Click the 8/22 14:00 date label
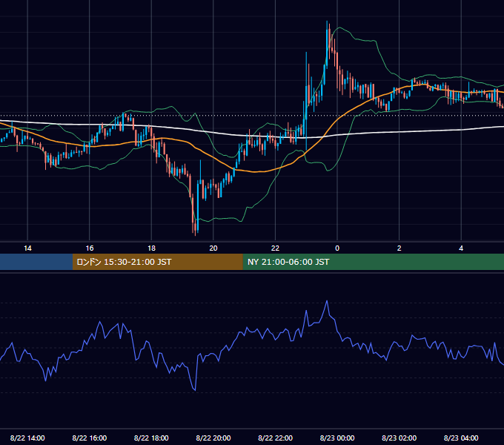 tap(27, 438)
